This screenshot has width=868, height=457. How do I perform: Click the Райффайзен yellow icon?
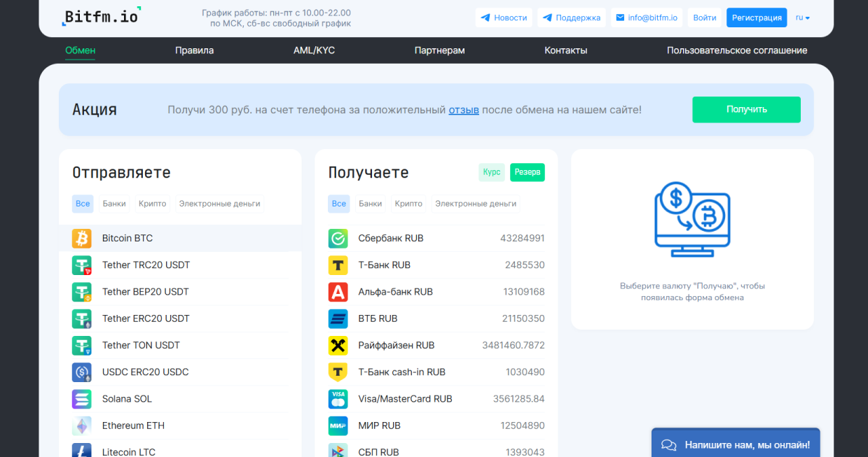[338, 346]
